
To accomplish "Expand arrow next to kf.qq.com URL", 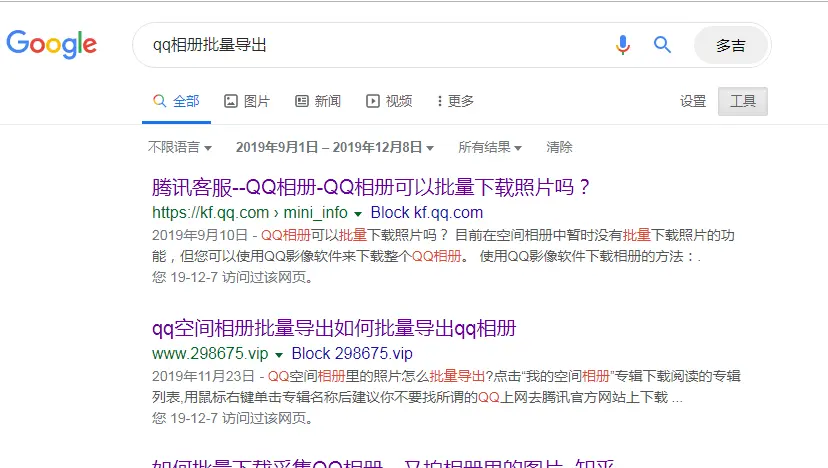I will [x=358, y=214].
